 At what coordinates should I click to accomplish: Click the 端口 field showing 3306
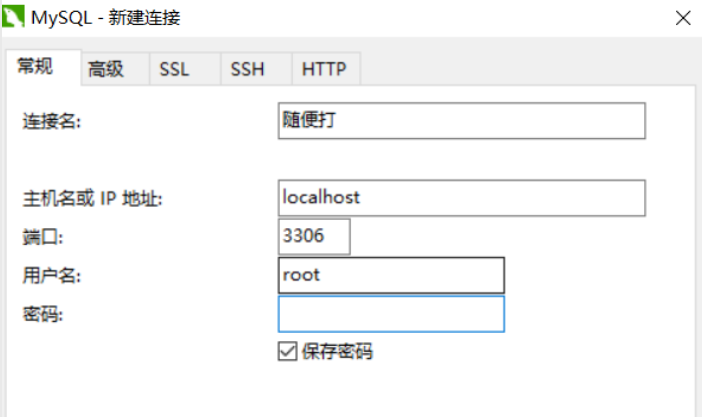point(314,236)
